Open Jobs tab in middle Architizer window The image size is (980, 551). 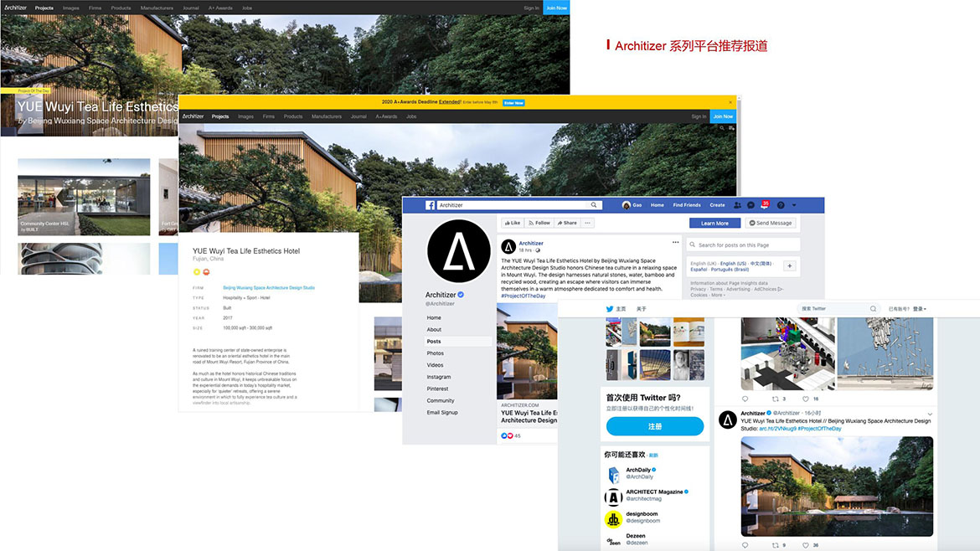tap(411, 116)
